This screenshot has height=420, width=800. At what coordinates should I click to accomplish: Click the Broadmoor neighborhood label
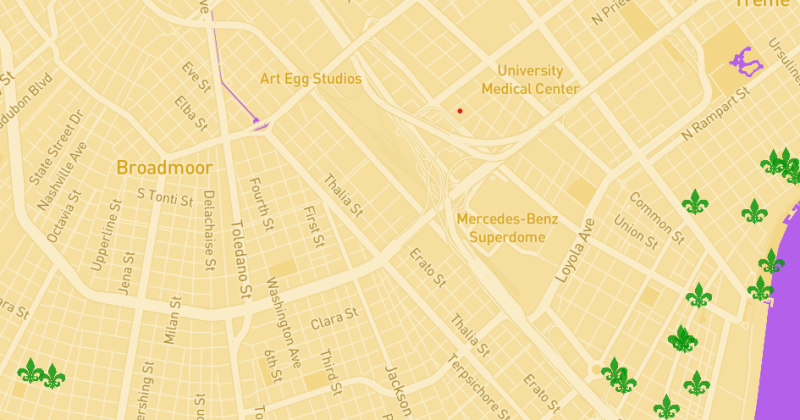tap(164, 167)
